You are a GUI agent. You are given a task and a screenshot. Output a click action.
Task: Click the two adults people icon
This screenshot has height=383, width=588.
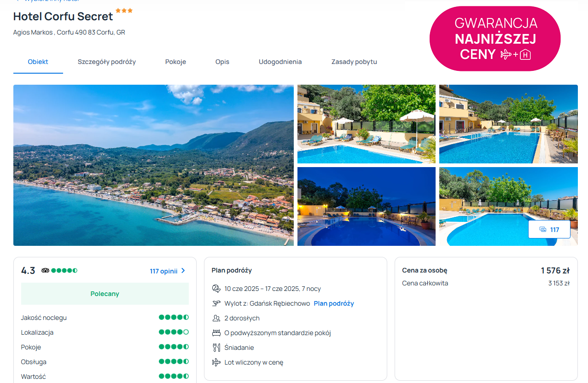click(x=216, y=318)
